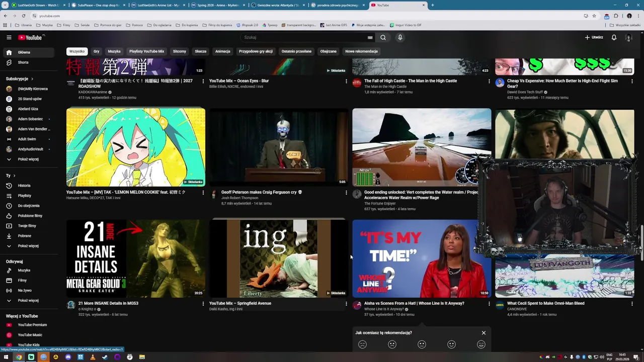Screen dimensions: 644x362
Task: Switch to Spring 2026 MyAnimeList browser tab
Action: (x=218, y=5)
